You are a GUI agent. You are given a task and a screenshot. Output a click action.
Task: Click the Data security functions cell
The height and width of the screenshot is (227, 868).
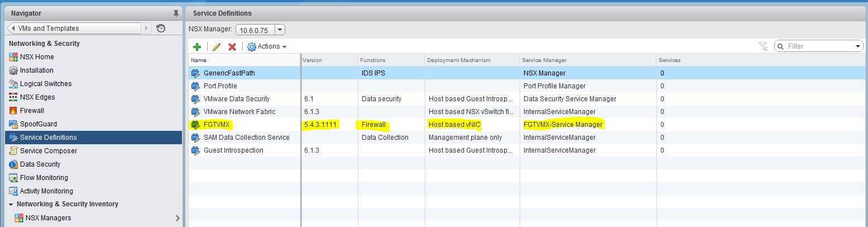point(381,99)
